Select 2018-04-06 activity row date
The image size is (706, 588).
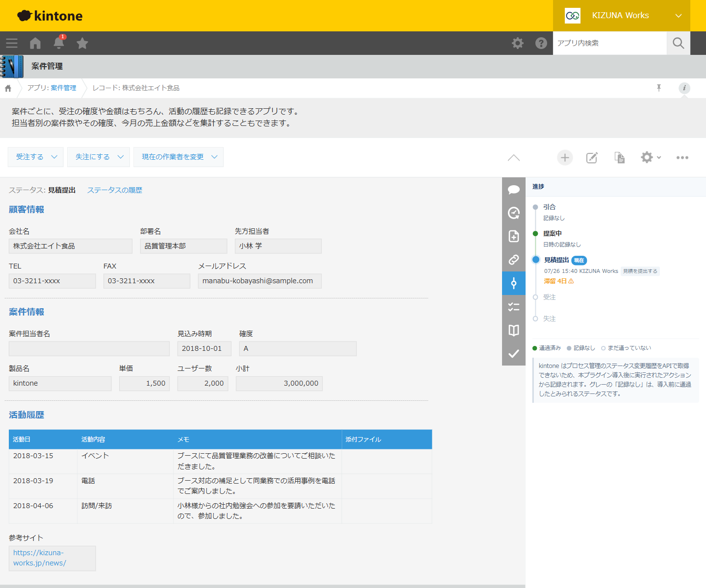[33, 506]
